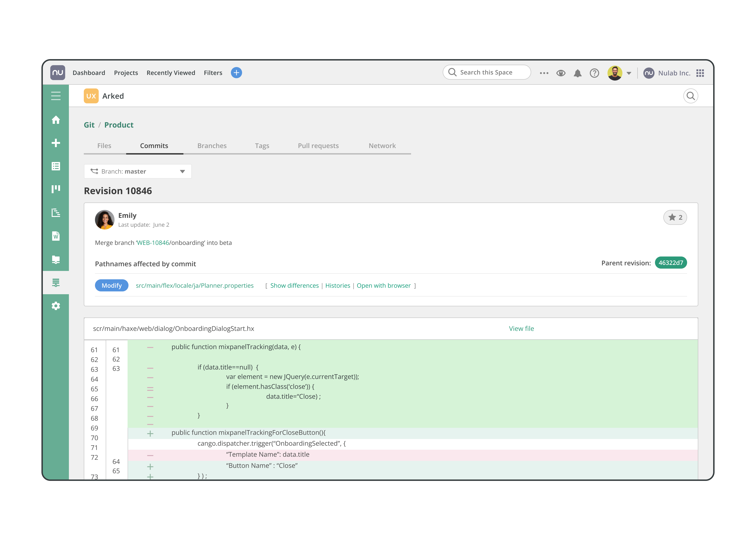Open the Board sidebar icon
This screenshot has width=756, height=540.
tap(56, 189)
